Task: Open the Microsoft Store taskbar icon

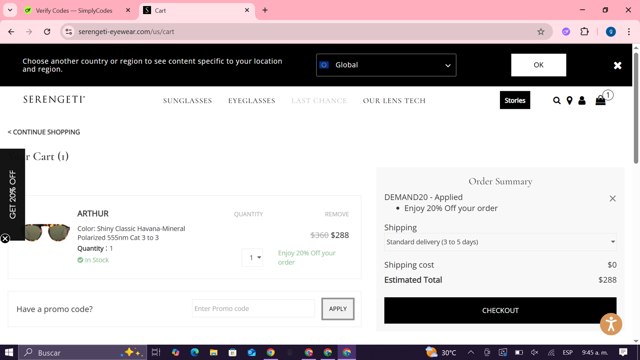Action: pyautogui.click(x=232, y=352)
